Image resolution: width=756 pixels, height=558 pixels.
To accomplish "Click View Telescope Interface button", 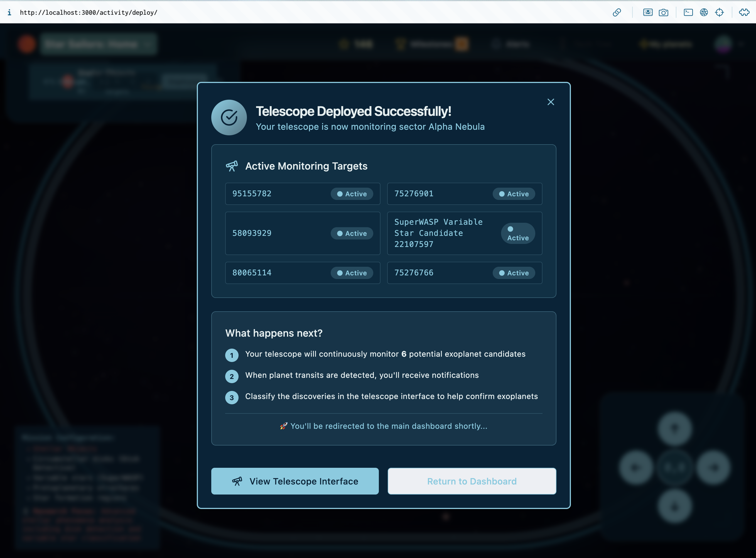I will click(295, 481).
